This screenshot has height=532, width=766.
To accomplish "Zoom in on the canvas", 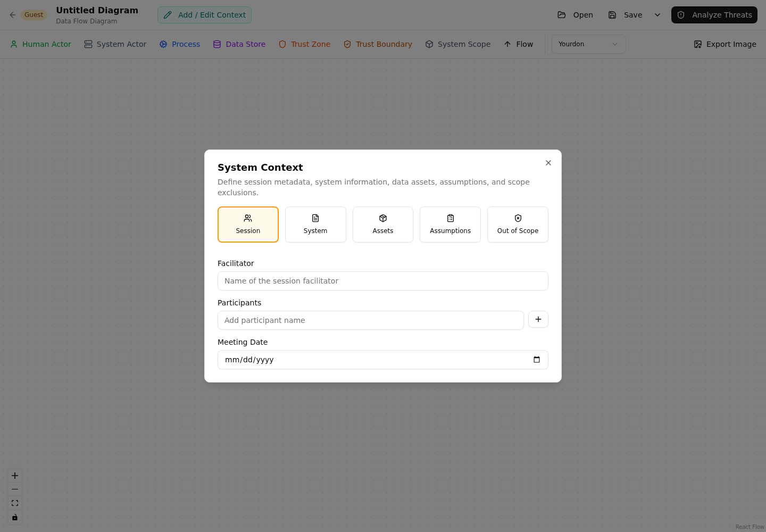I will (x=15, y=476).
